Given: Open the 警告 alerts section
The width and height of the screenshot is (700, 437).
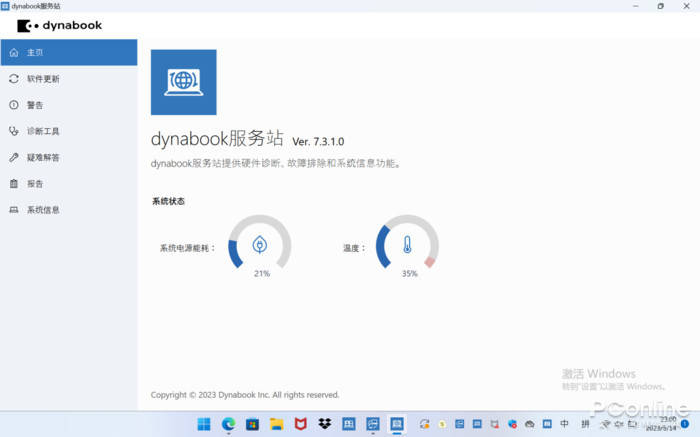Looking at the screenshot, I should coord(34,105).
